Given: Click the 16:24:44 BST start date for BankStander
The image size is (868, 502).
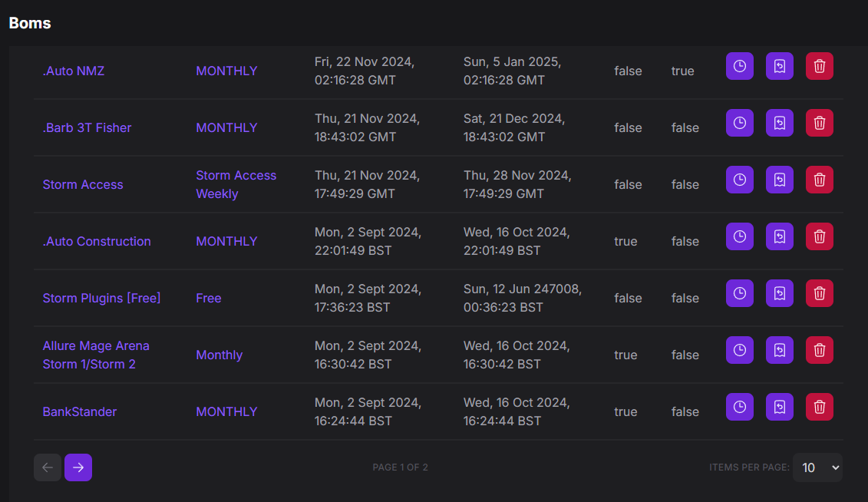Looking at the screenshot, I should 368,411.
